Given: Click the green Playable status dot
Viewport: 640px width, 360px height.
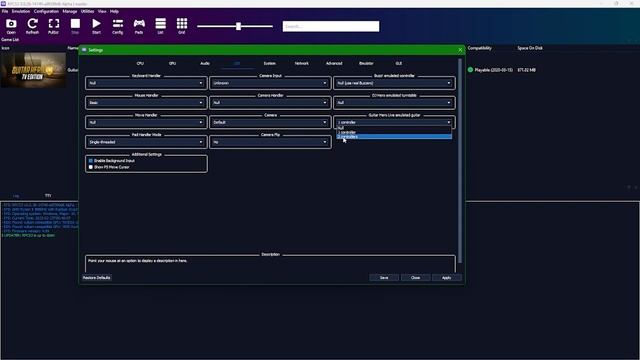Looking at the screenshot, I should pos(470,70).
